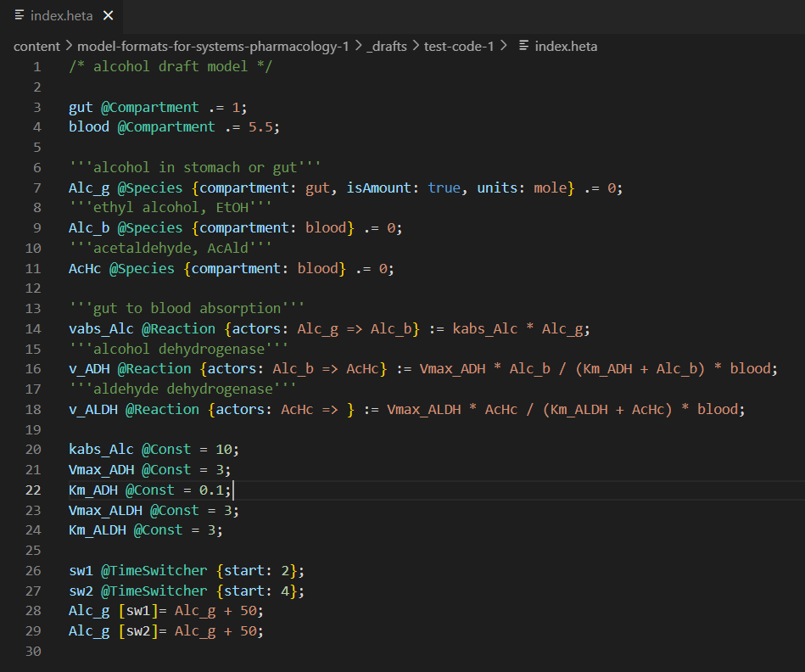Click the value 5.5 on blood line
The height and width of the screenshot is (672, 805).
(x=260, y=126)
